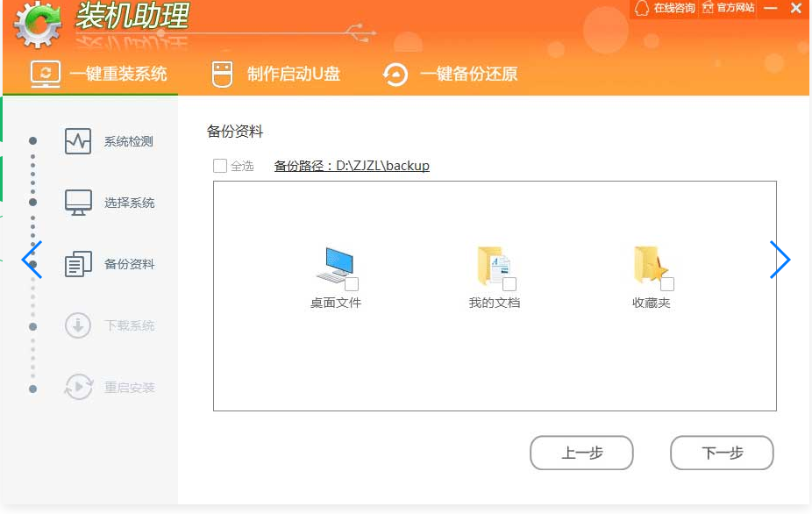Viewport: 812px width, 514px height.
Task: Go to next page with right chevron
Action: tap(780, 260)
